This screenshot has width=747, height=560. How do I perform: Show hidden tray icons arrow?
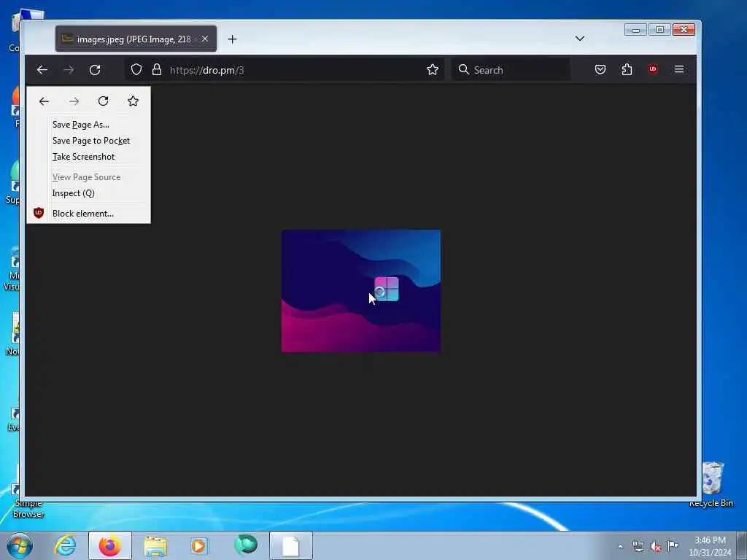coord(620,546)
